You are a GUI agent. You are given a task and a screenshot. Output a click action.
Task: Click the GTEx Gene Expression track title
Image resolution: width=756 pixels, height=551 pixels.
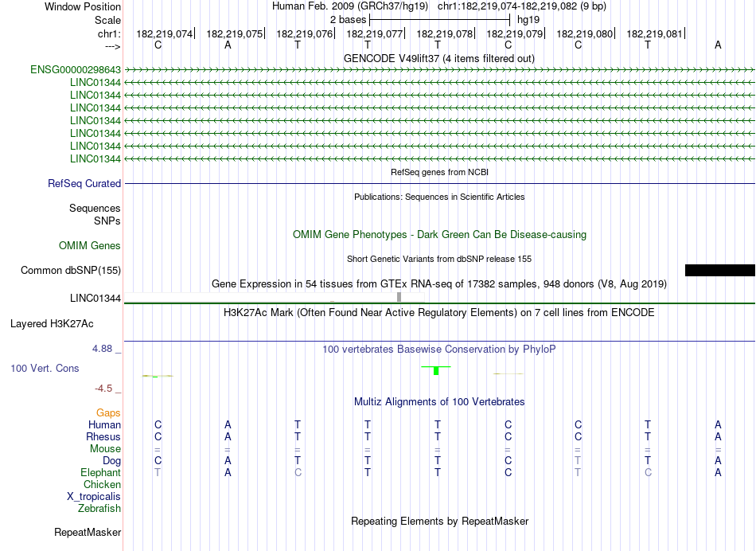[439, 284]
